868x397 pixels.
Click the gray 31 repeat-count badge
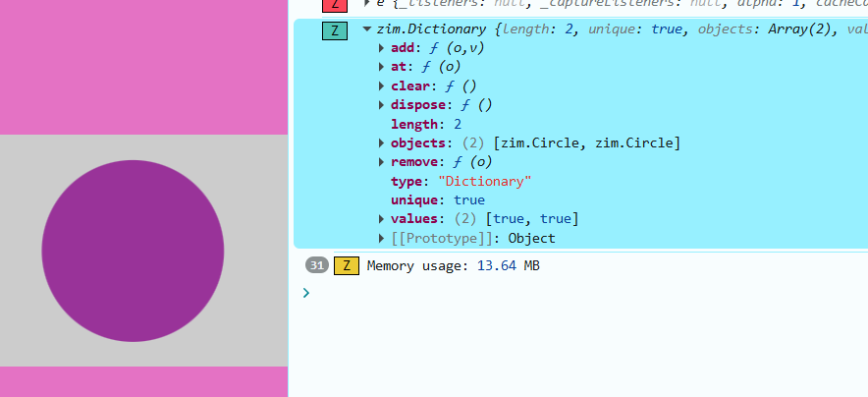(316, 266)
